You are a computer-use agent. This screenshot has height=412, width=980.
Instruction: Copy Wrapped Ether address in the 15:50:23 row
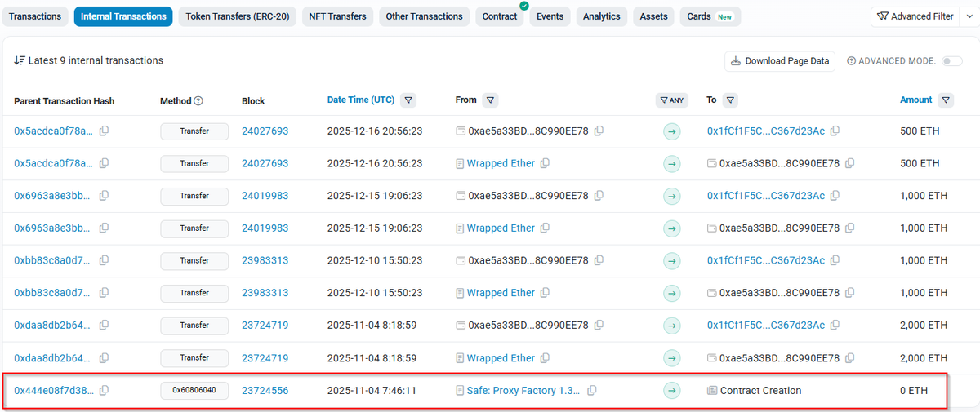click(x=546, y=293)
